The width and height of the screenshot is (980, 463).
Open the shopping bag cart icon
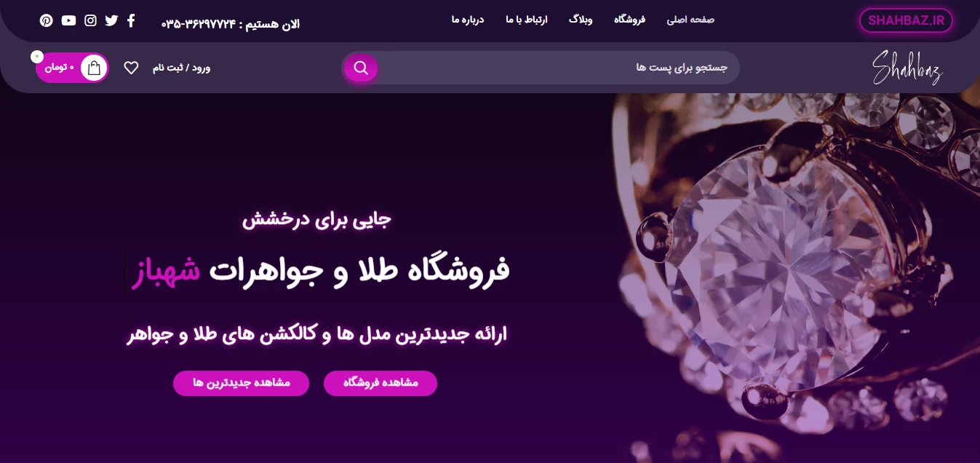click(x=94, y=68)
